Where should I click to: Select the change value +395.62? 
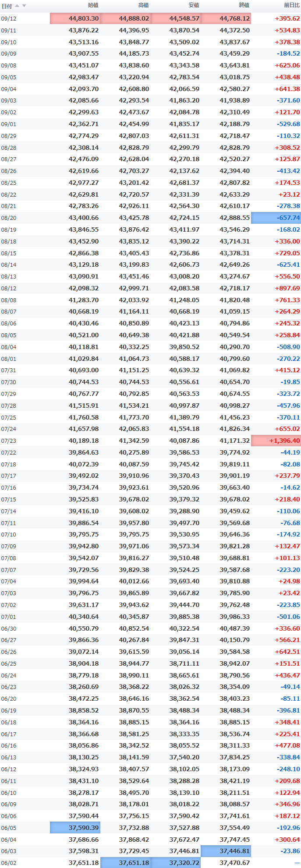(287, 18)
